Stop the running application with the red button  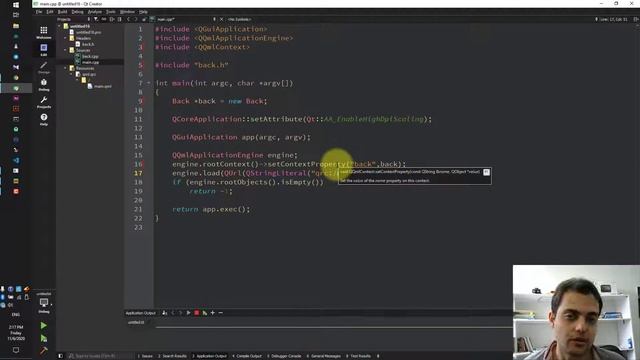[x=196, y=313]
